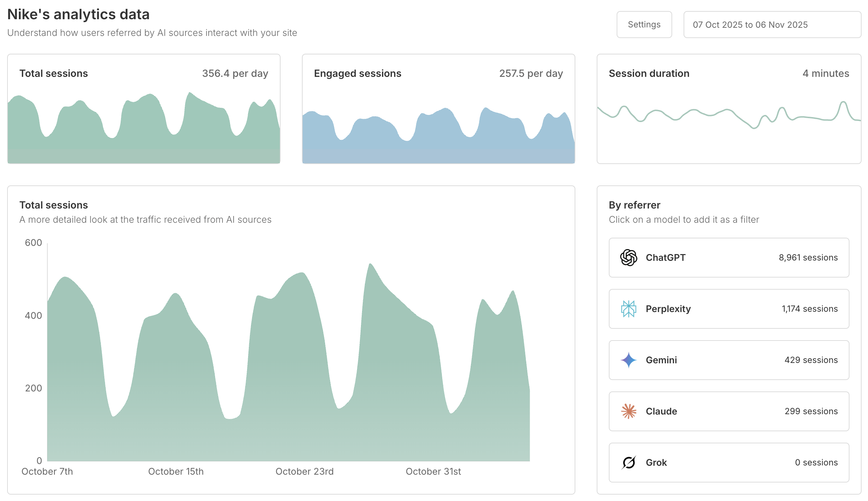Click the October 15th axis label
Screen dimensions: 868x501
(176, 471)
